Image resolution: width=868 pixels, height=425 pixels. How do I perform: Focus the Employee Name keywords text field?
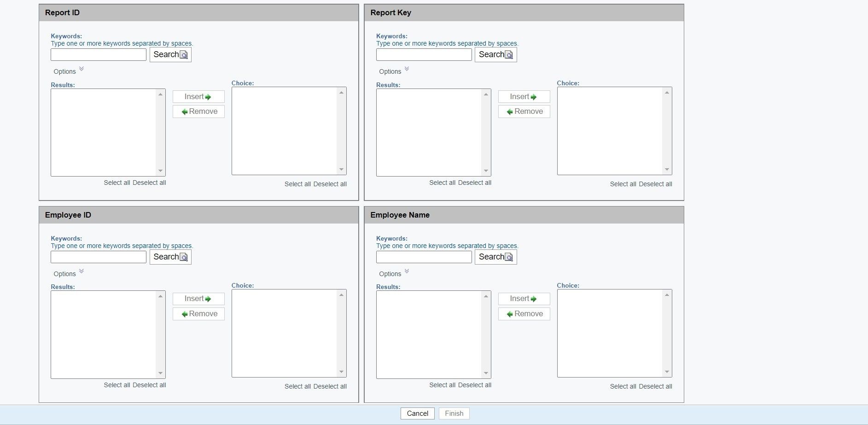[424, 257]
